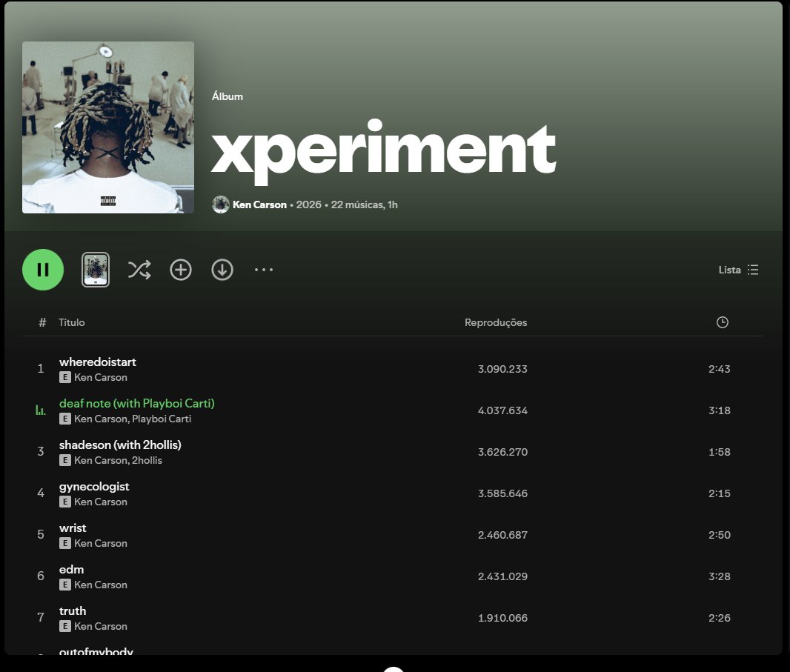The width and height of the screenshot is (790, 672).
Task: Click the Reproduções column header
Action: (x=496, y=322)
